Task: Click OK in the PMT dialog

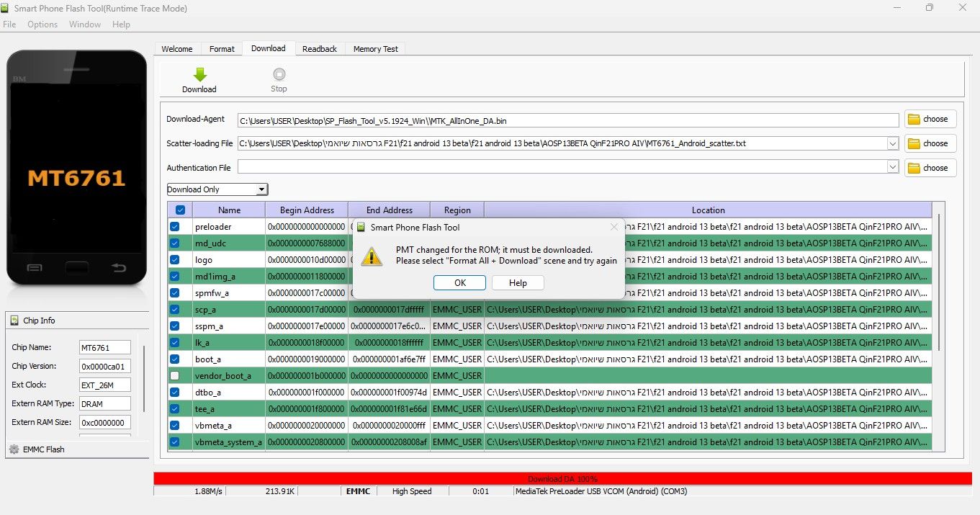Action: pos(460,283)
